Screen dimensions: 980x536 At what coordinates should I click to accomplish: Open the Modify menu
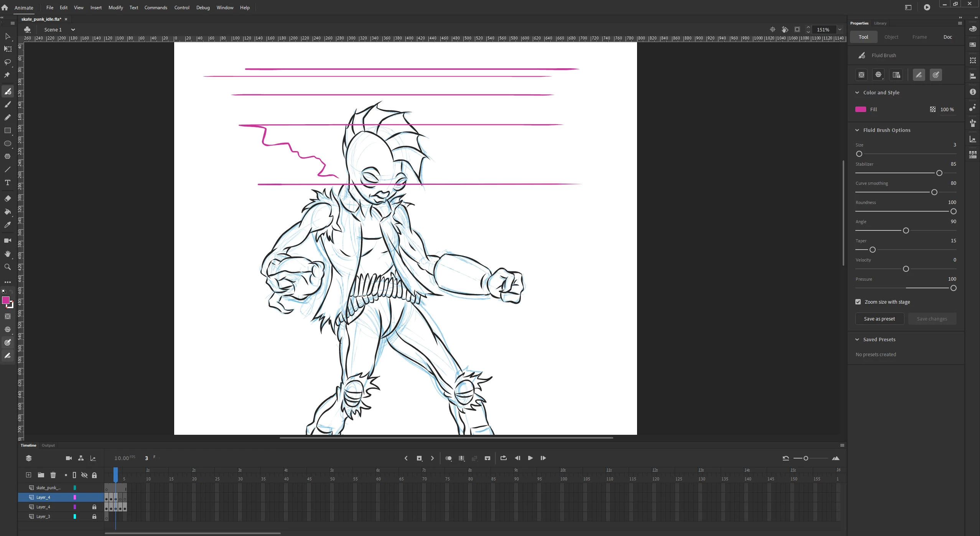pos(115,7)
